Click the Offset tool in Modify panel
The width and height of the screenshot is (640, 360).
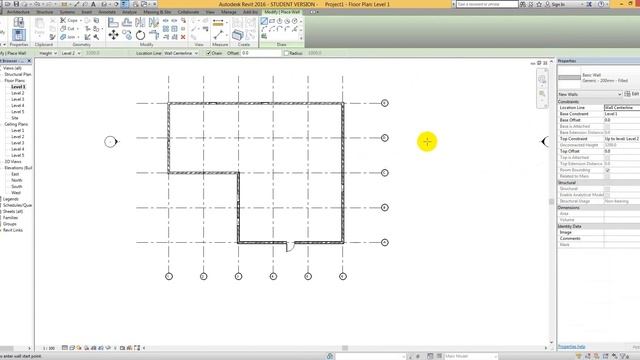click(127, 22)
